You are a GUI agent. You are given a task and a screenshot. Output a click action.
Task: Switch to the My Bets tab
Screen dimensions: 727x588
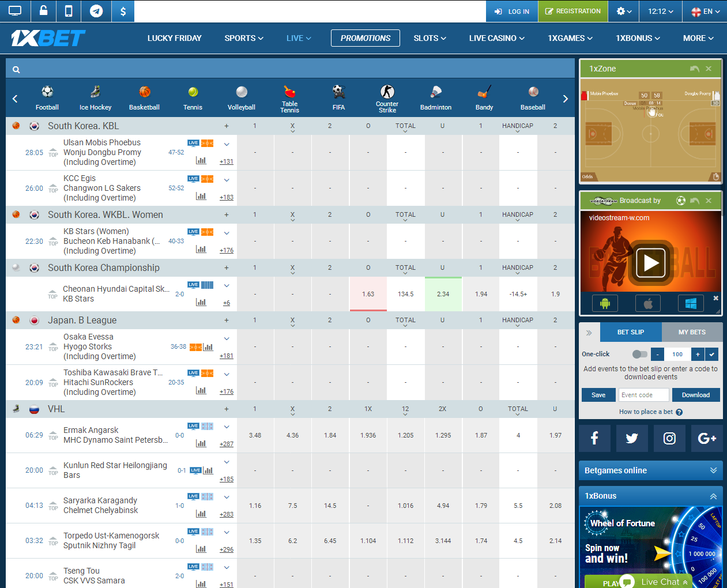(692, 332)
